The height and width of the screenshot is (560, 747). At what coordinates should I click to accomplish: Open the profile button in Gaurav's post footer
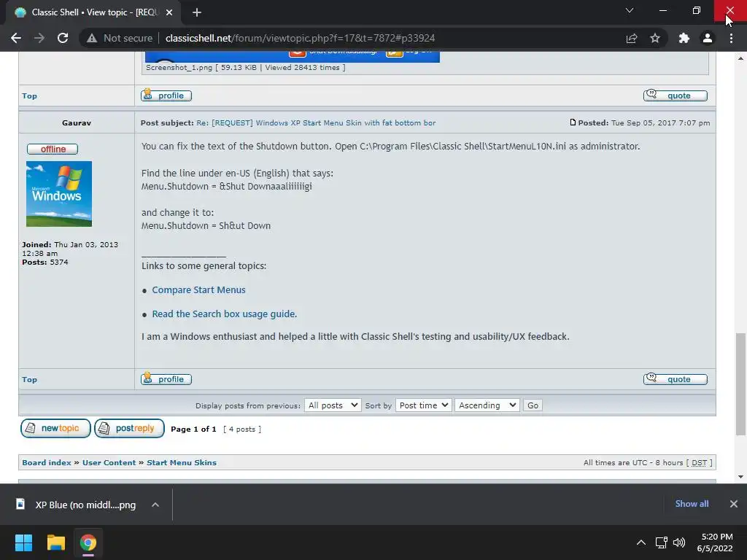(166, 379)
